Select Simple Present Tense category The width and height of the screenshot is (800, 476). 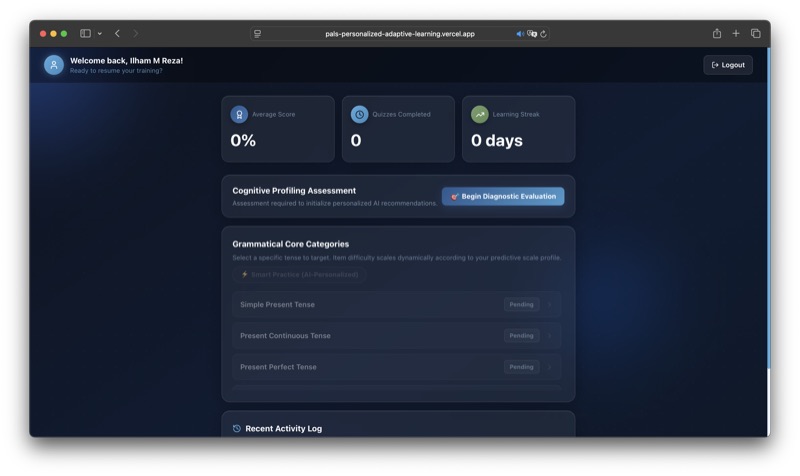pos(396,305)
